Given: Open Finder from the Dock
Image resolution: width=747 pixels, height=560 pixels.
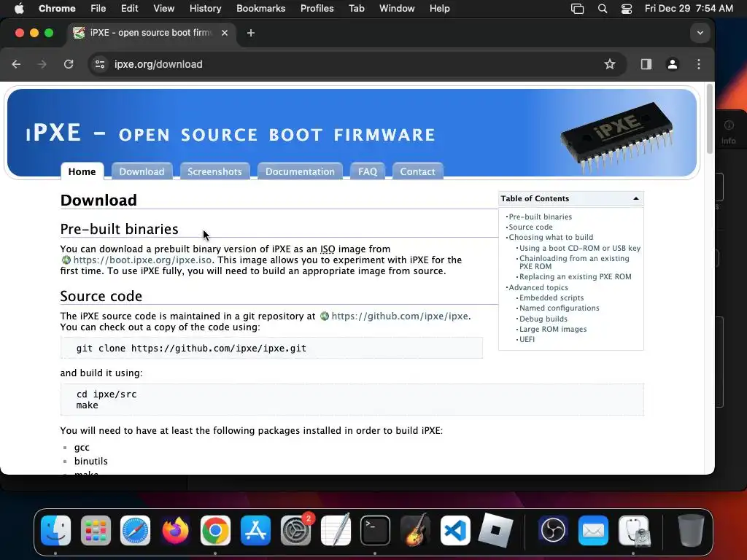Looking at the screenshot, I should pyautogui.click(x=55, y=530).
